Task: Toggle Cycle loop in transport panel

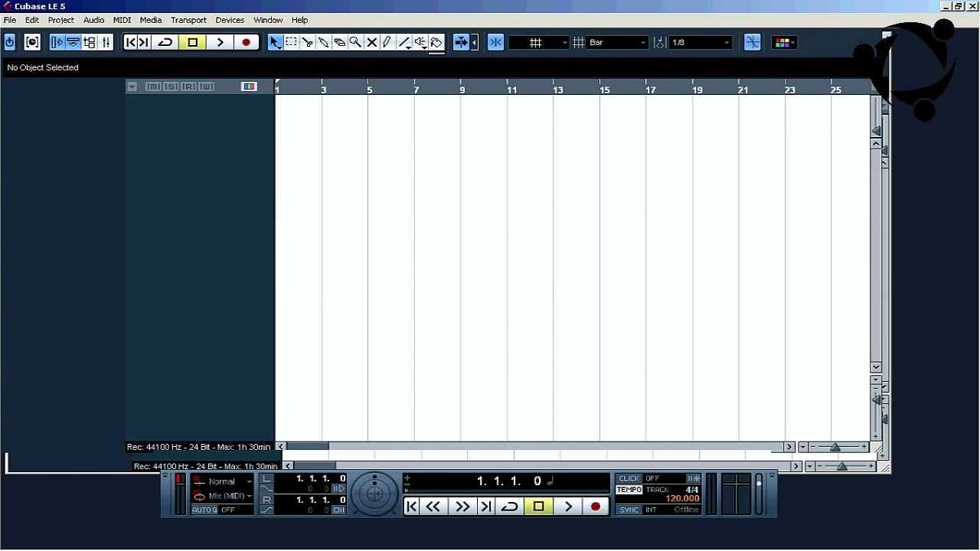Action: click(x=510, y=506)
